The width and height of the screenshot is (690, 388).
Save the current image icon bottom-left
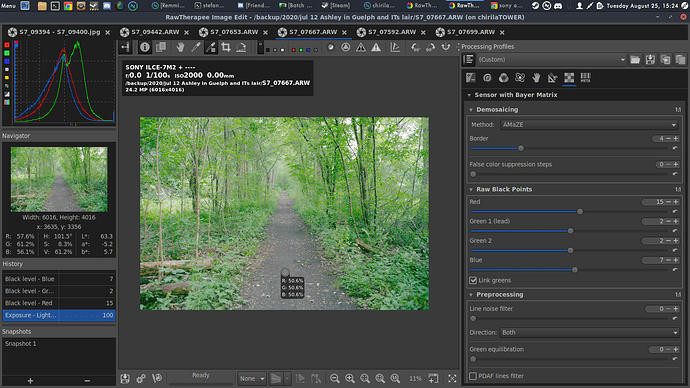pyautogui.click(x=125, y=378)
